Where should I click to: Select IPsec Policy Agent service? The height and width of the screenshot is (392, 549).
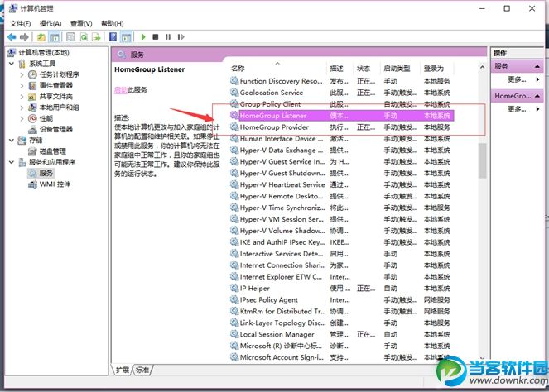click(341, 299)
